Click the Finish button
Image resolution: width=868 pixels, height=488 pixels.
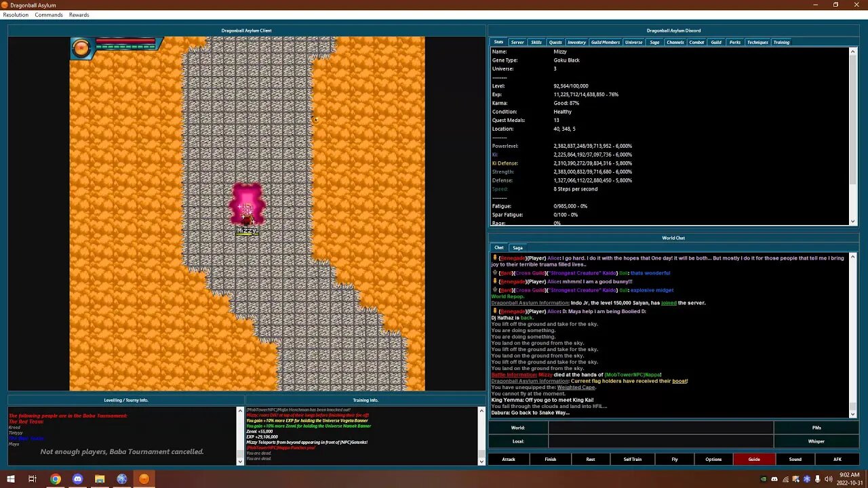click(550, 459)
